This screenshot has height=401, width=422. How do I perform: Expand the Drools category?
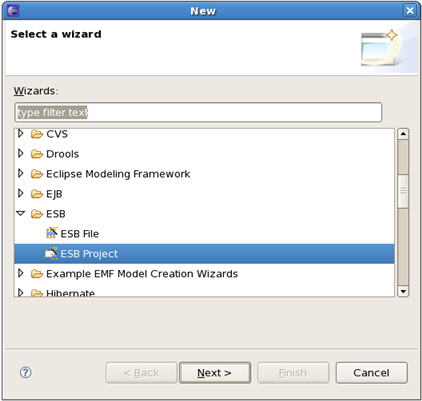click(x=21, y=153)
